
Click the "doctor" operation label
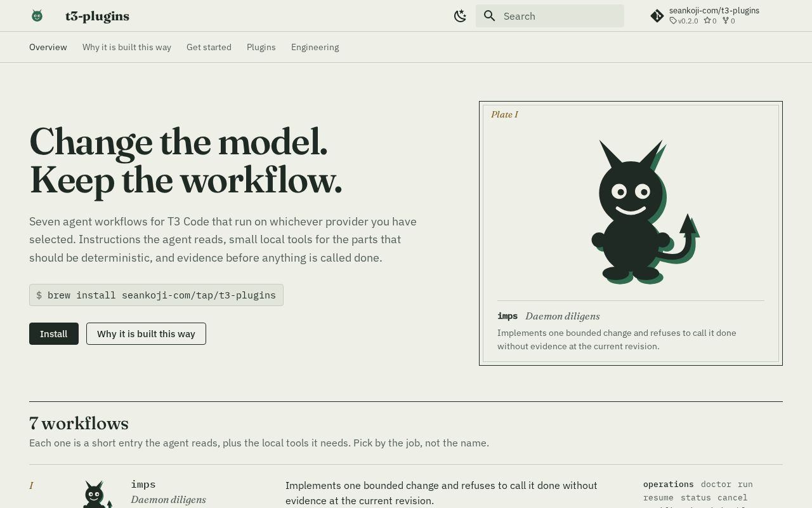click(x=716, y=485)
